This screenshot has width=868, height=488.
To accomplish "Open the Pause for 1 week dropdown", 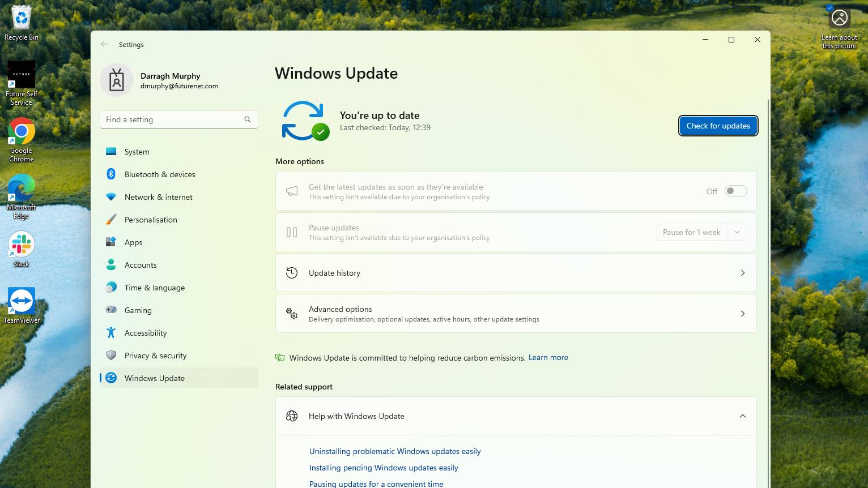I will 737,232.
